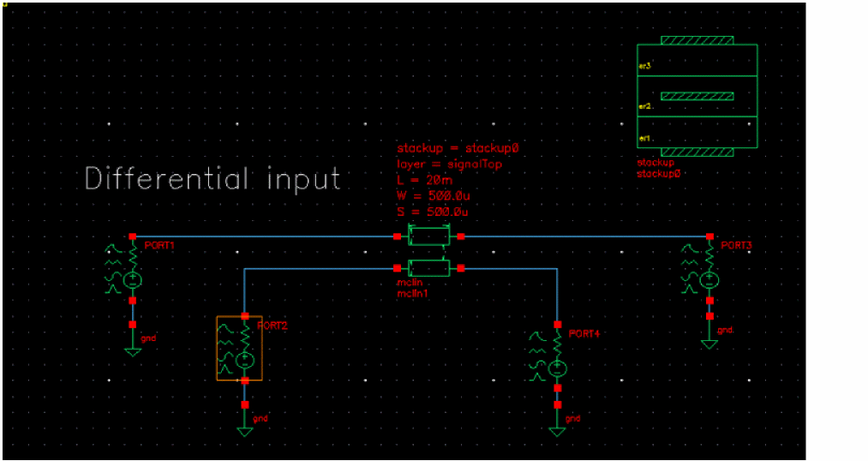This screenshot has height=461, width=868.
Task: Select the wire from mclin to PORT3
Action: click(585, 236)
